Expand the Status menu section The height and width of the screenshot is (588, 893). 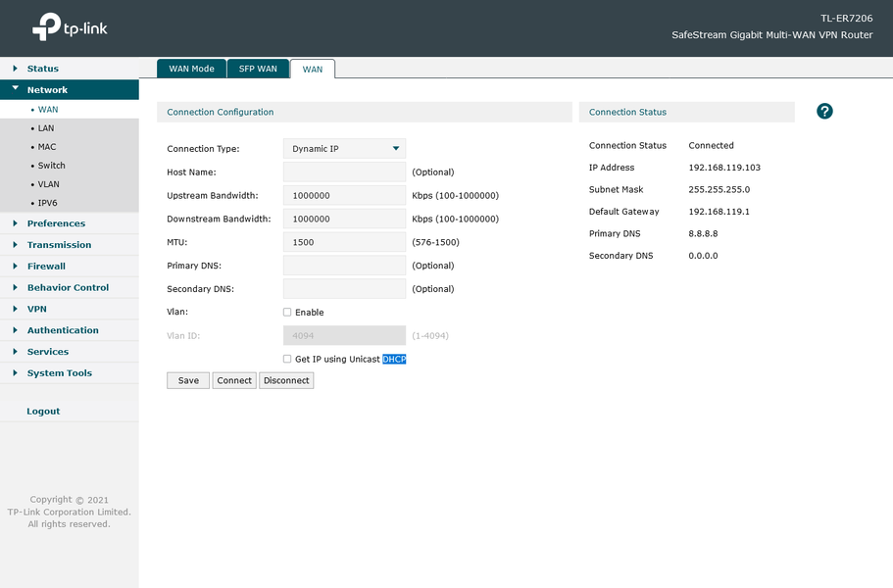70,69
